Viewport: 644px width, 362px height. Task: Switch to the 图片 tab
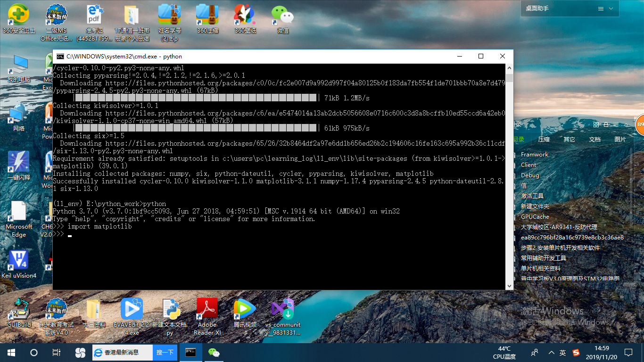620,140
